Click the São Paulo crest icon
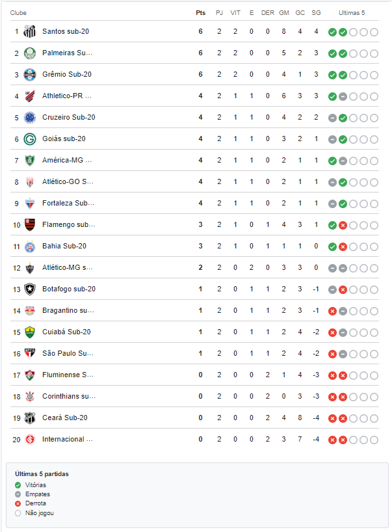This screenshot has height=532, width=392. (x=30, y=354)
